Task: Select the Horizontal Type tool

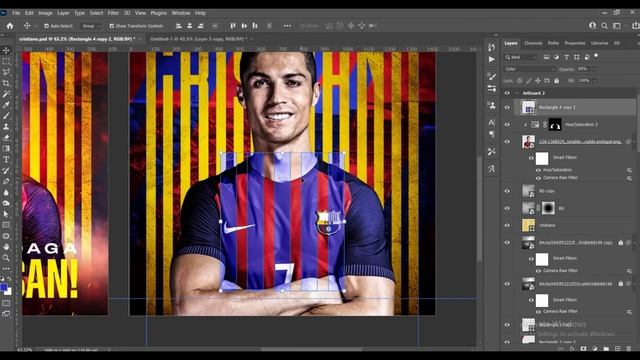Action: (6, 160)
